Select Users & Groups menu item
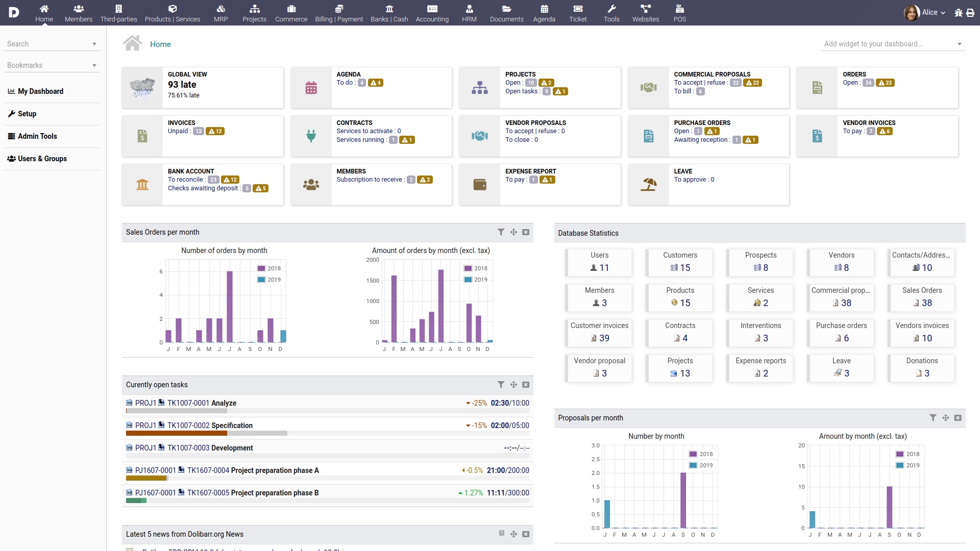The image size is (980, 551). tap(42, 159)
